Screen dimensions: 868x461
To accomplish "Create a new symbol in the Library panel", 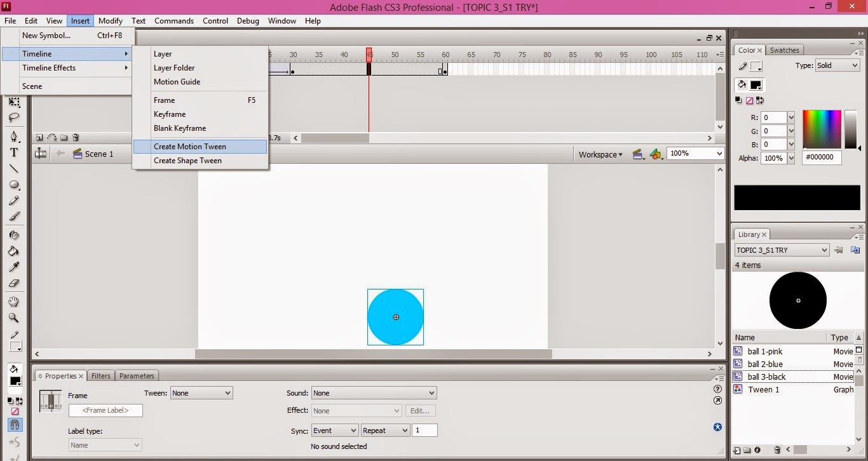I will click(737, 450).
